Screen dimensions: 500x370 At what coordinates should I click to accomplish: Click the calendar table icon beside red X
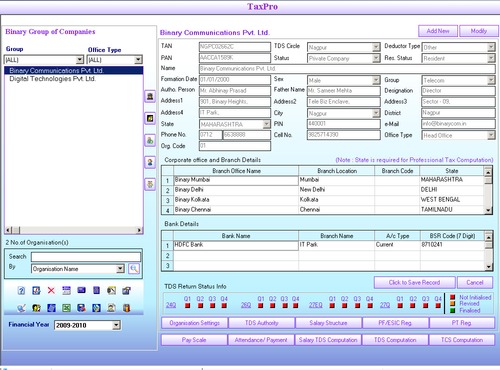tap(66, 291)
